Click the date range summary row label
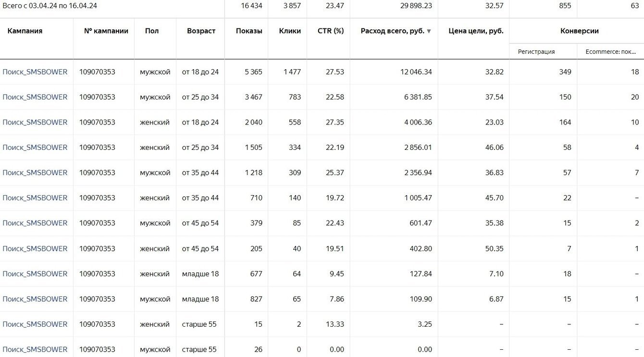 pyautogui.click(x=50, y=6)
